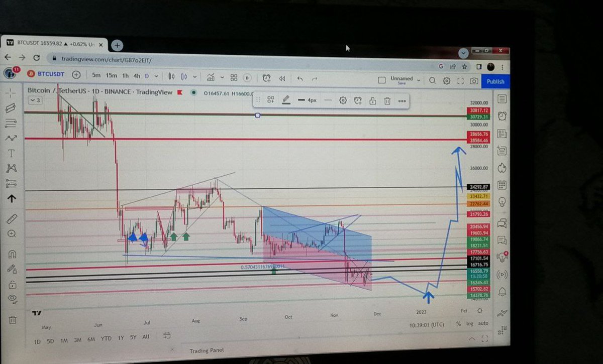Expand the timeframe interval dropdown
The height and width of the screenshot is (364, 603).
(x=157, y=76)
